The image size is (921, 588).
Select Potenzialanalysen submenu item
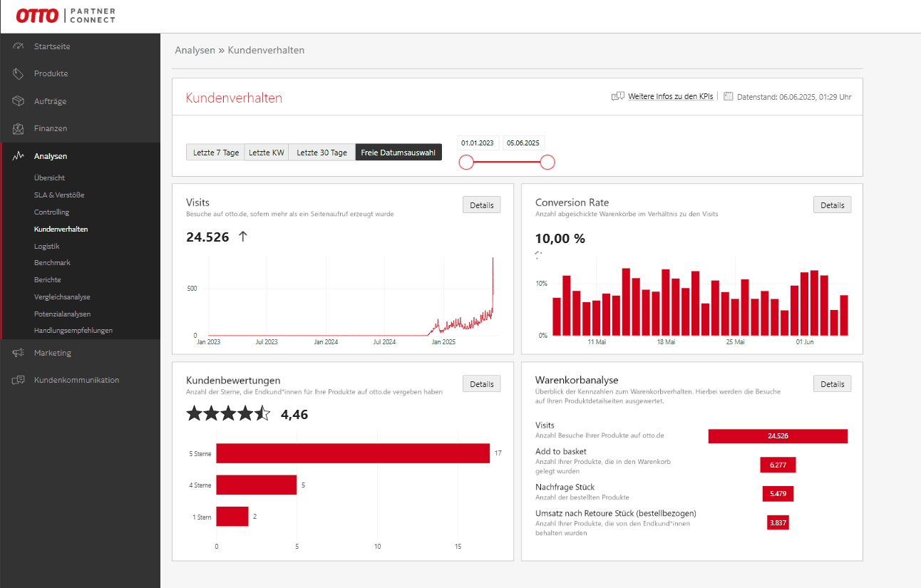pos(62,314)
